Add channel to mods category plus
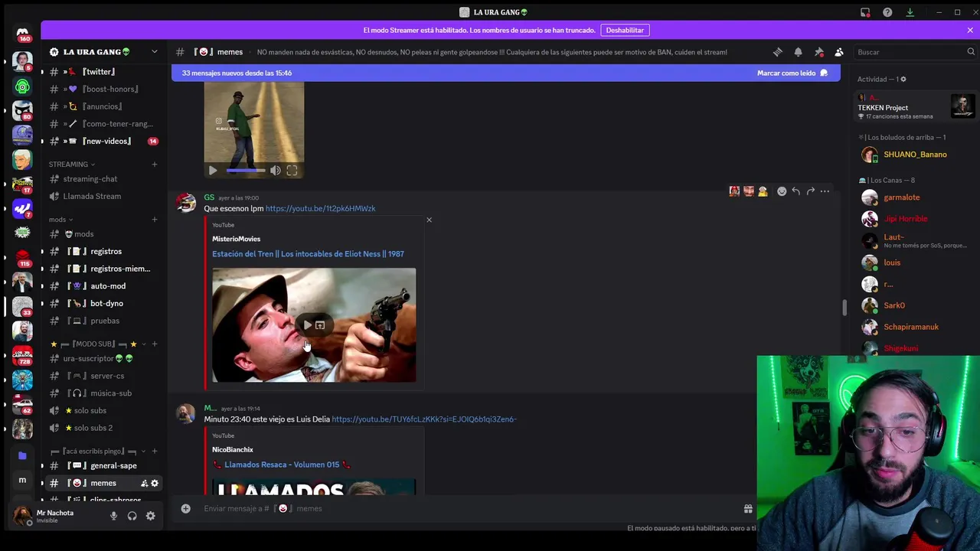This screenshot has width=980, height=551. click(x=154, y=220)
